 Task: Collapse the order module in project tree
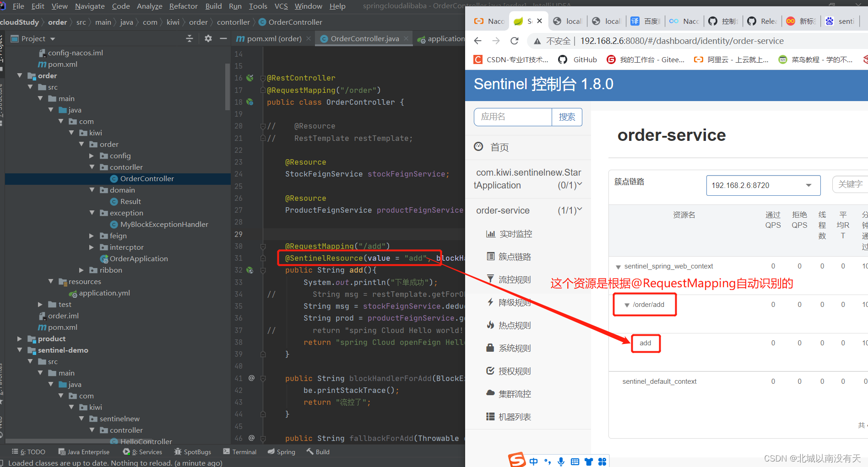[20, 75]
